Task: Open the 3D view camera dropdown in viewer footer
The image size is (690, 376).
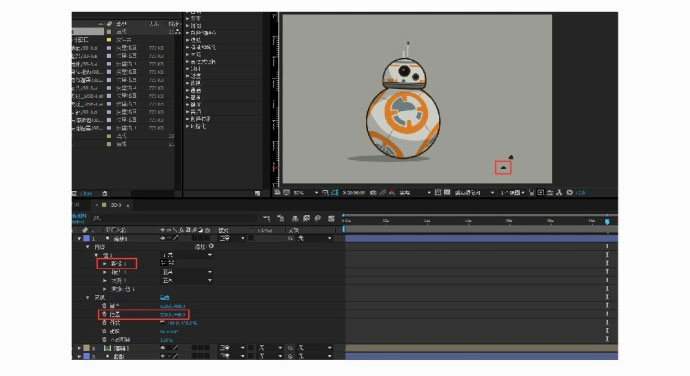Action: click(474, 192)
